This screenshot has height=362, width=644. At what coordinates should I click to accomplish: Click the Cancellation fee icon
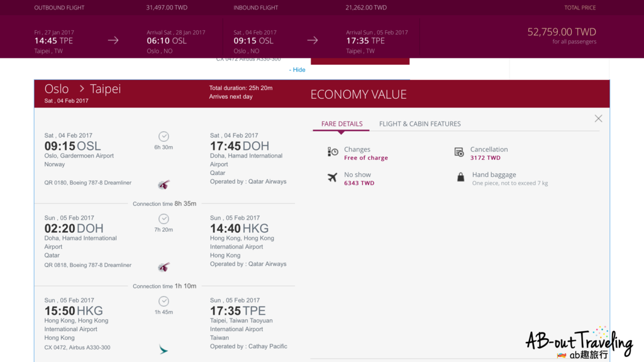pyautogui.click(x=459, y=152)
